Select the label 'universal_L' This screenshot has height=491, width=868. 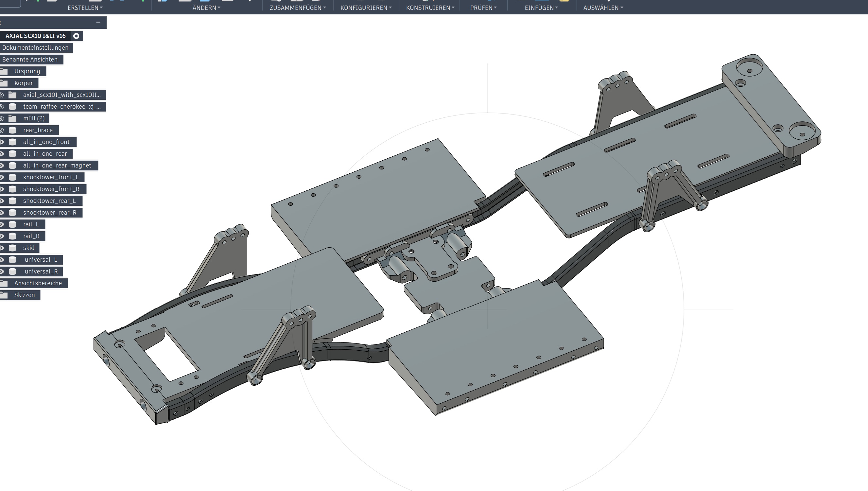pos(41,260)
